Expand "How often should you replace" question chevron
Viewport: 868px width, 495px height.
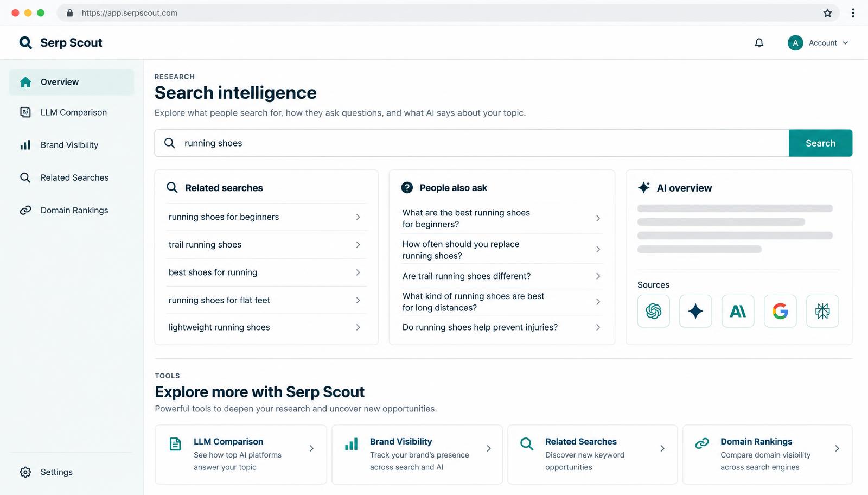[598, 249]
